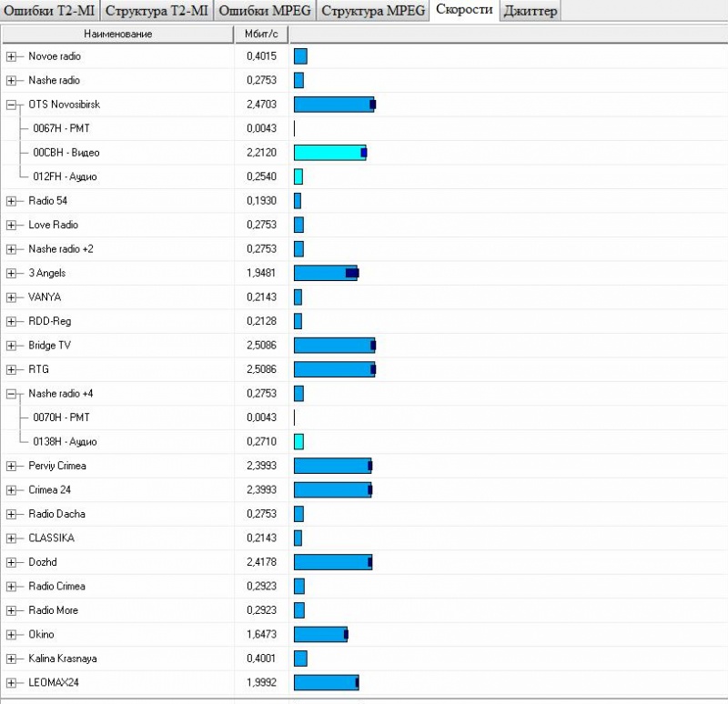Select the Структура MPEG tab

(373, 11)
